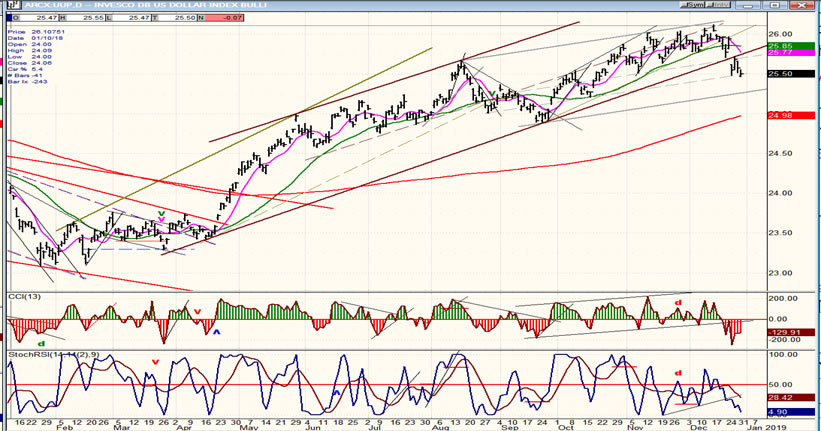Image resolution: width=821 pixels, height=431 pixels.
Task: Click the green 'd' marker in CCI pane
Action: 41,344
